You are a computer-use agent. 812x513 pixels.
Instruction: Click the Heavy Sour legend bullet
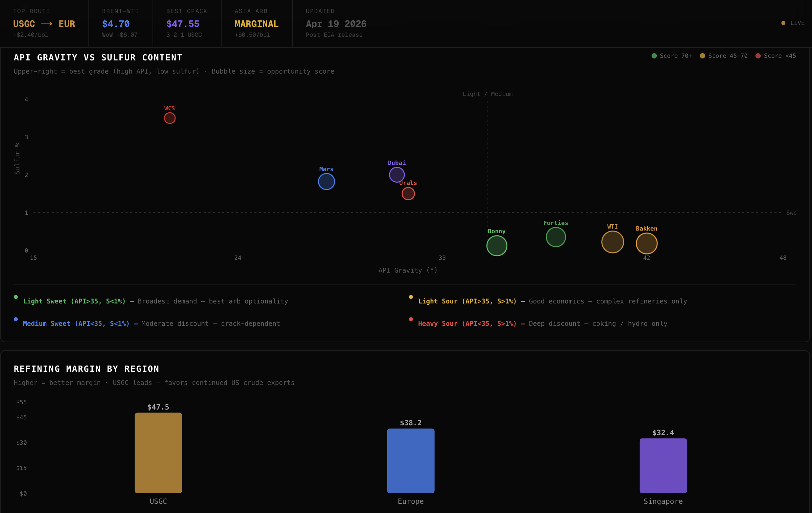(411, 319)
